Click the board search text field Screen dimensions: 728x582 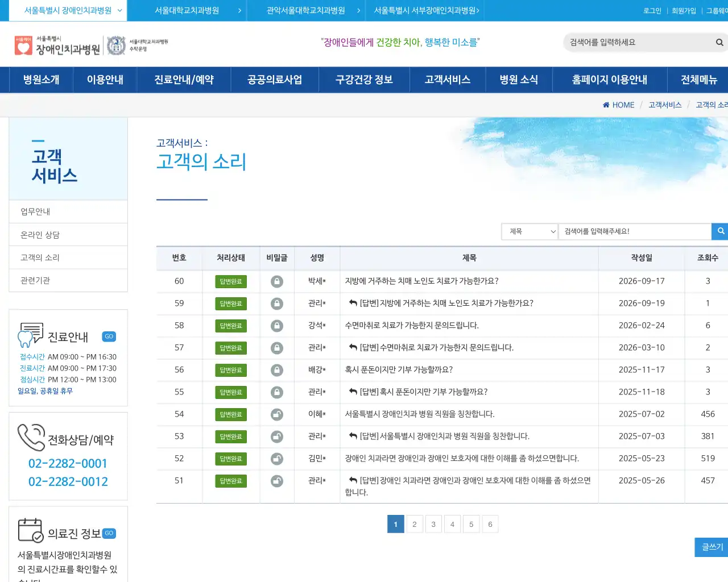pyautogui.click(x=635, y=231)
